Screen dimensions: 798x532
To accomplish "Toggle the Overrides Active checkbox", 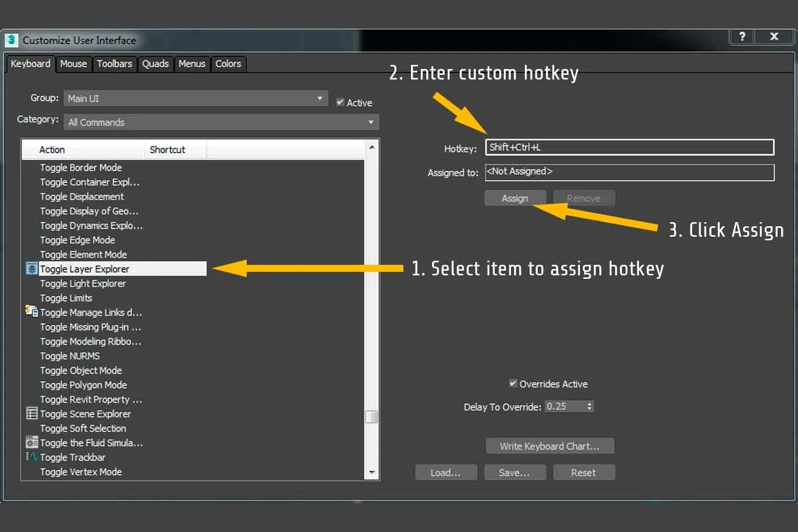I will (513, 384).
